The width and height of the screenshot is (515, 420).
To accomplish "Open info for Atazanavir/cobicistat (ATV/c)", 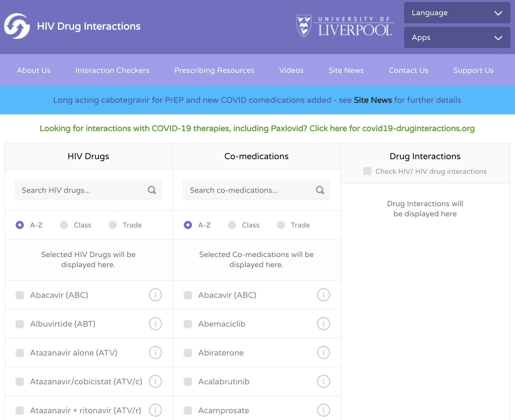I will click(155, 381).
